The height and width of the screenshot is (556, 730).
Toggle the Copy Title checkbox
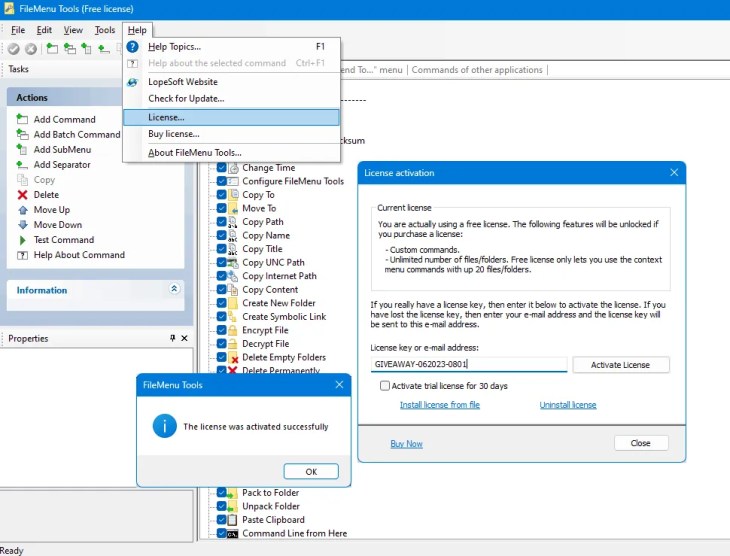[222, 249]
